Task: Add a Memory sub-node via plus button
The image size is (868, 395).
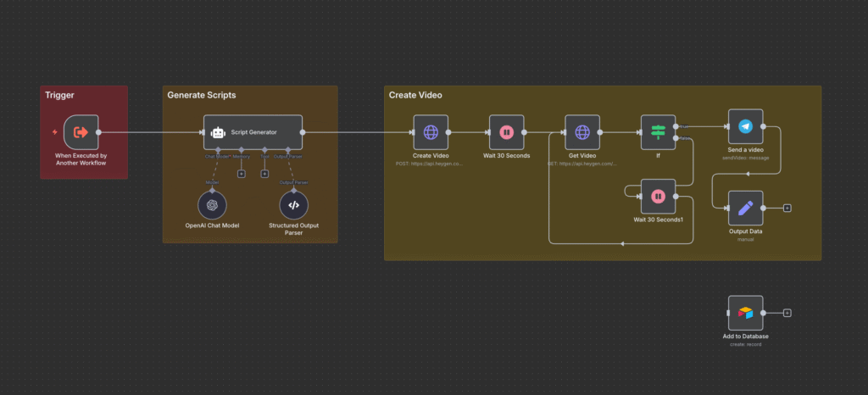Action: [242, 174]
